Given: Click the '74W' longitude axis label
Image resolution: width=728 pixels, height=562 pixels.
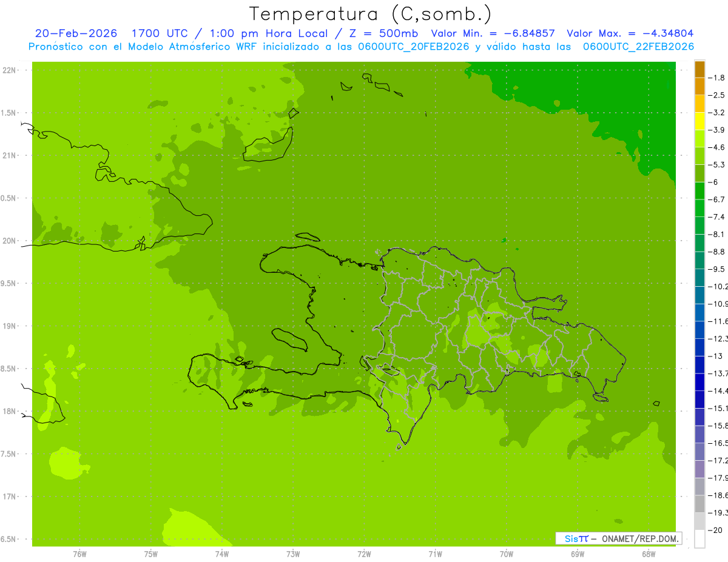Looking at the screenshot, I should coord(222,553).
